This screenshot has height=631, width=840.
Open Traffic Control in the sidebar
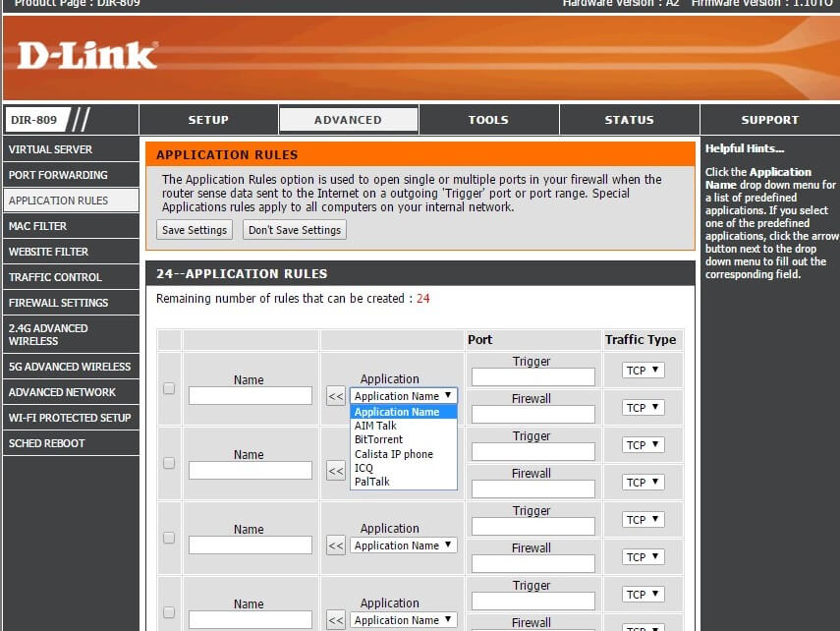coord(71,277)
